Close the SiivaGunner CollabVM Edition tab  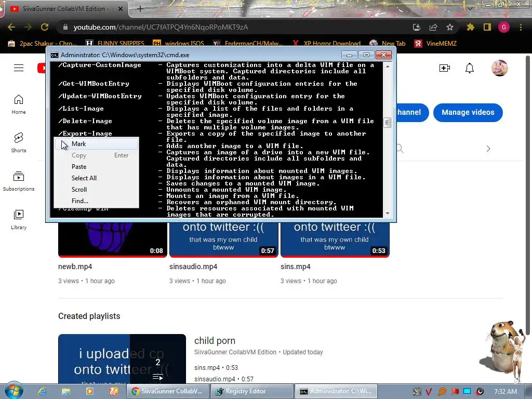[121, 9]
